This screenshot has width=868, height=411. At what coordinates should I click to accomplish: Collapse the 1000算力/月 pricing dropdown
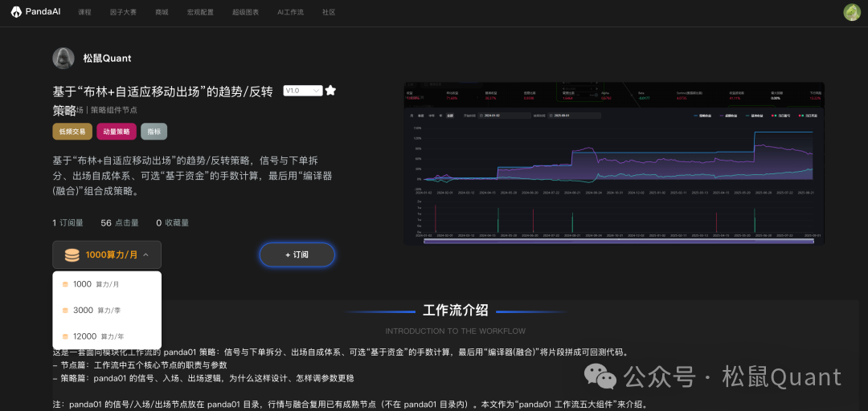(x=107, y=255)
